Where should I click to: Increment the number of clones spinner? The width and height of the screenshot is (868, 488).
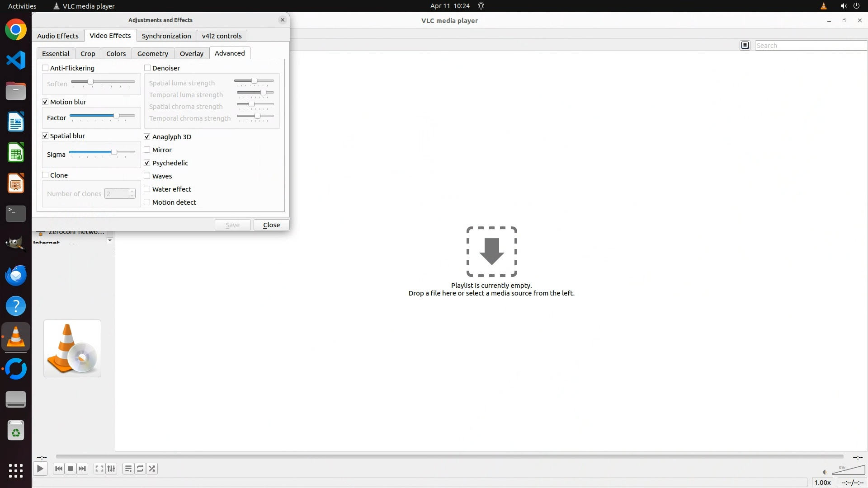(x=132, y=191)
